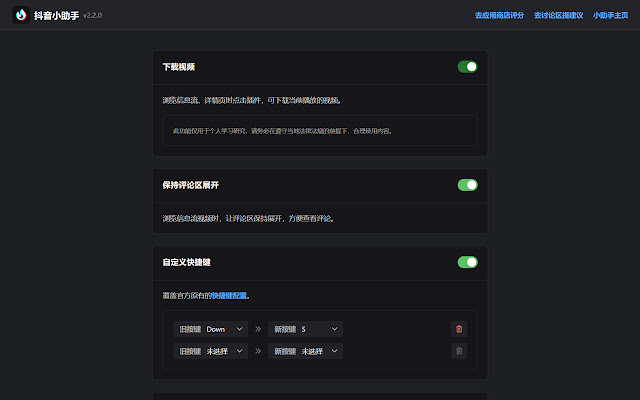Click the 抖音小助手 title text

point(56,16)
